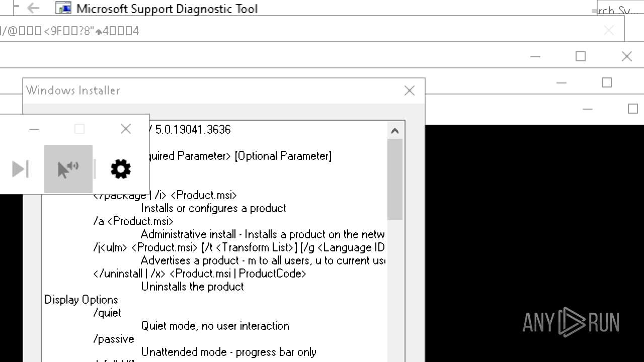Click the "/passive" option text

pos(114,339)
